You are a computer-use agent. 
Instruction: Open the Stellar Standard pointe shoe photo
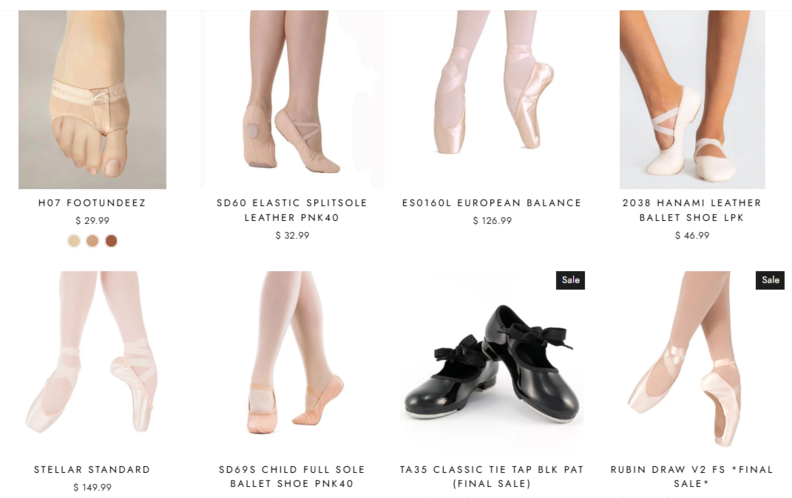(x=92, y=361)
